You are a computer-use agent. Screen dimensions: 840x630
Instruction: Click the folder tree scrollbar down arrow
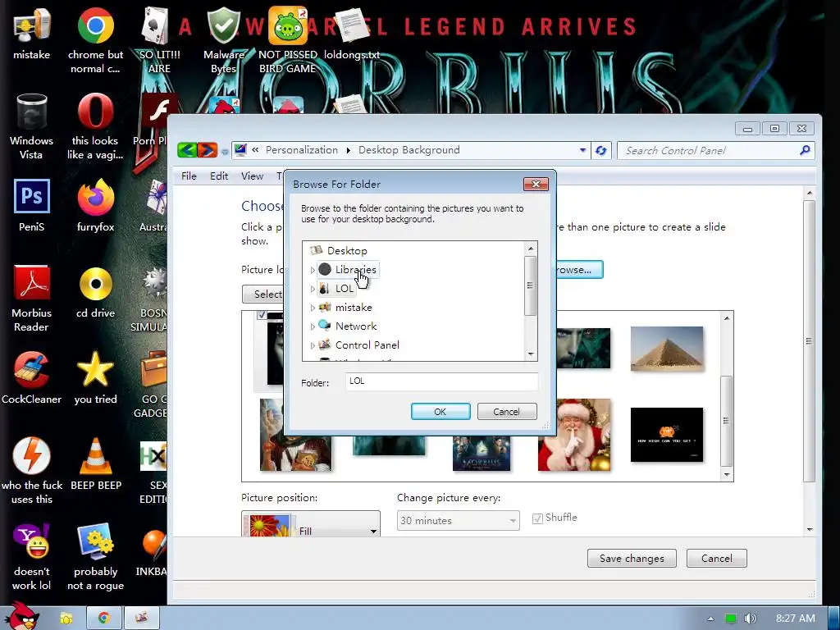(x=531, y=354)
